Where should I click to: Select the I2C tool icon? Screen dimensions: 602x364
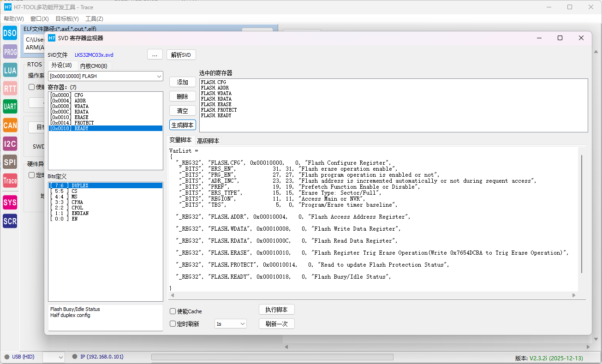(10, 144)
